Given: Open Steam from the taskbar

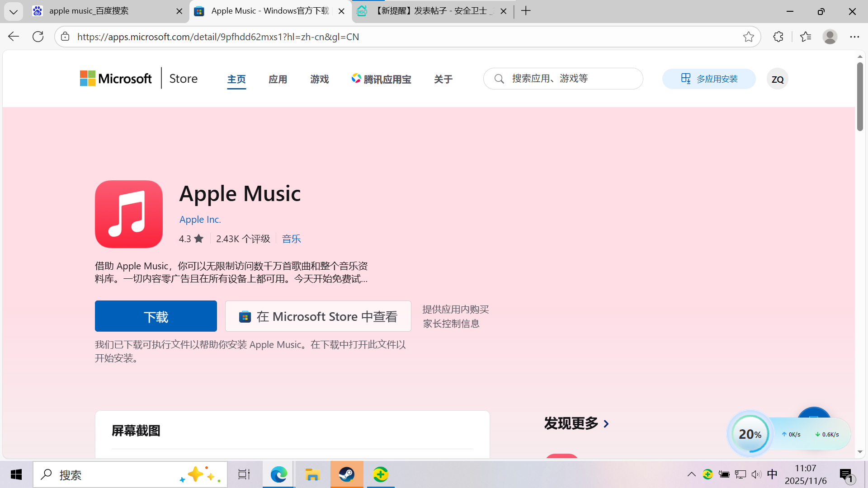Looking at the screenshot, I should (347, 474).
